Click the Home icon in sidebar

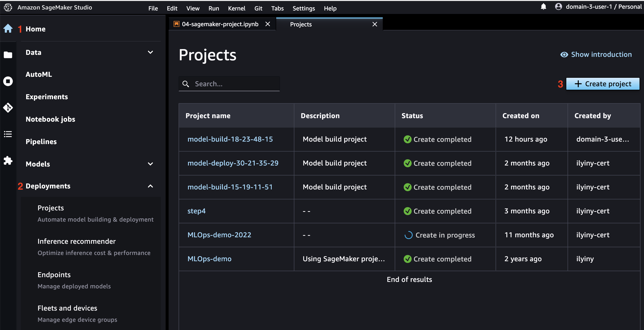click(8, 28)
